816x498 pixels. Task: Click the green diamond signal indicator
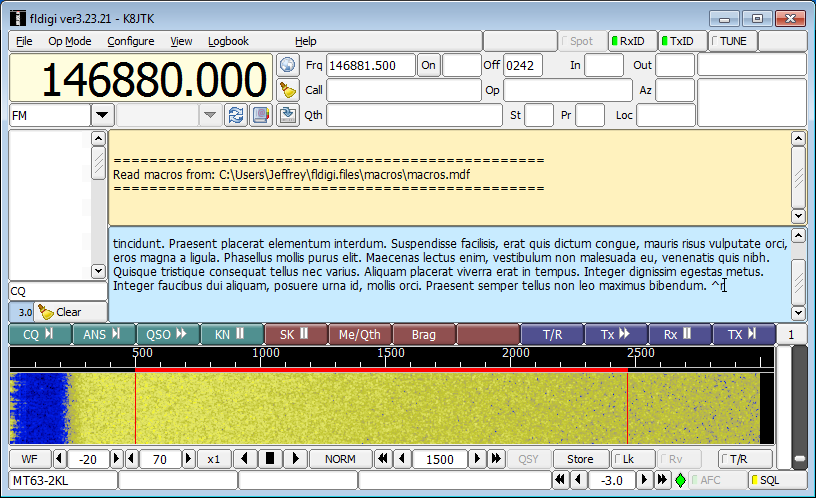680,480
